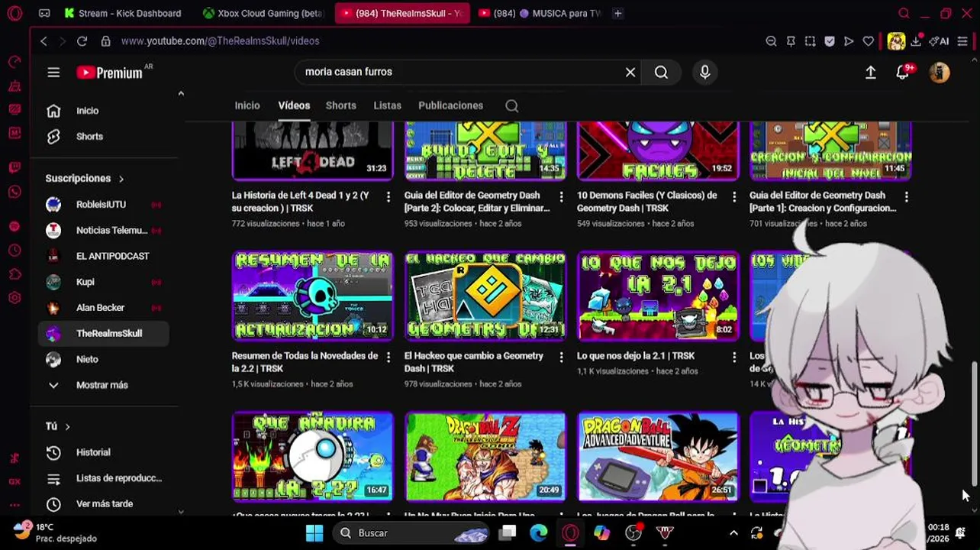Screen dimensions: 980x550
Task: Open browser downloads icon
Action: 916,41
